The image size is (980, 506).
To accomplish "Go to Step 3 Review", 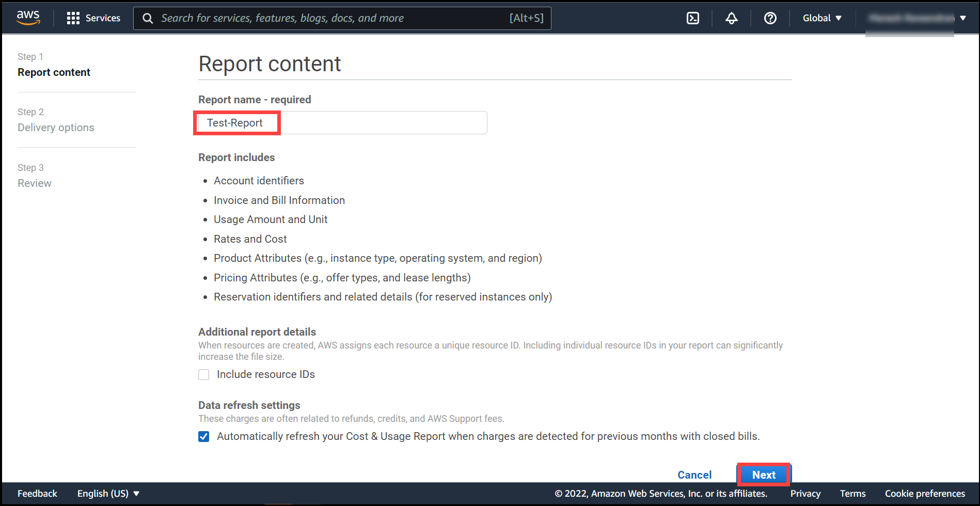I will click(x=35, y=183).
